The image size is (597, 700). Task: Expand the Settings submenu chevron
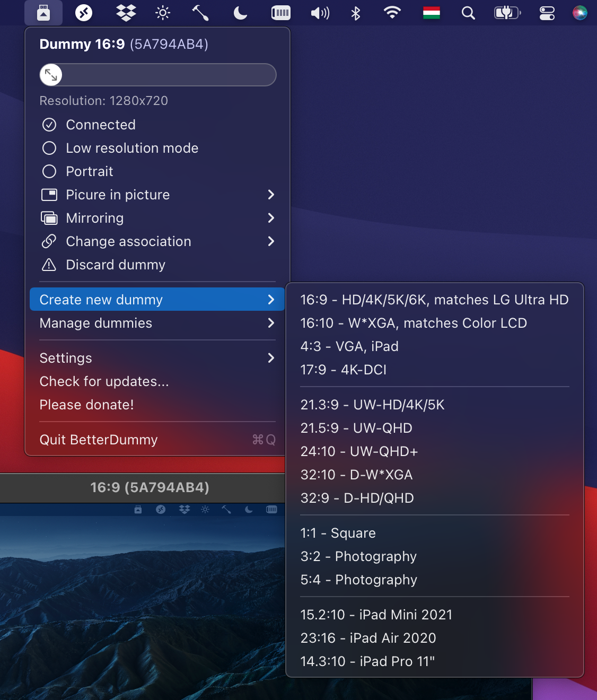pos(271,358)
